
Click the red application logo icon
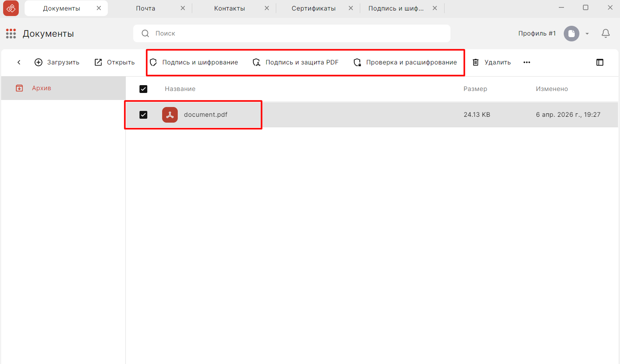click(11, 8)
